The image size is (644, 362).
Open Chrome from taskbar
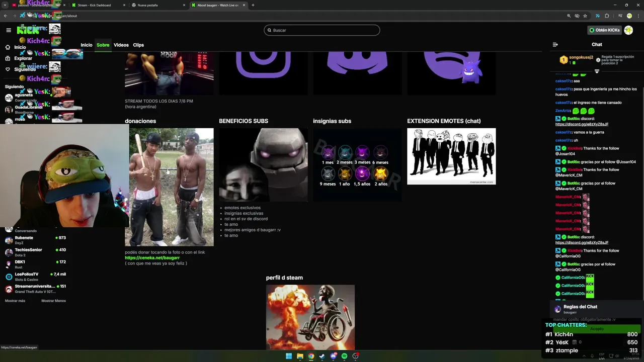311,356
